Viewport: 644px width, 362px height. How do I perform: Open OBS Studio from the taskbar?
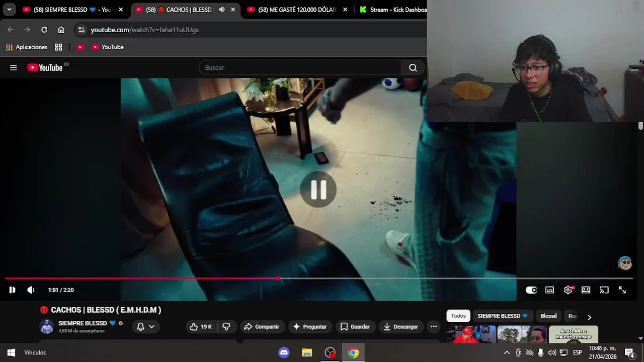click(330, 352)
